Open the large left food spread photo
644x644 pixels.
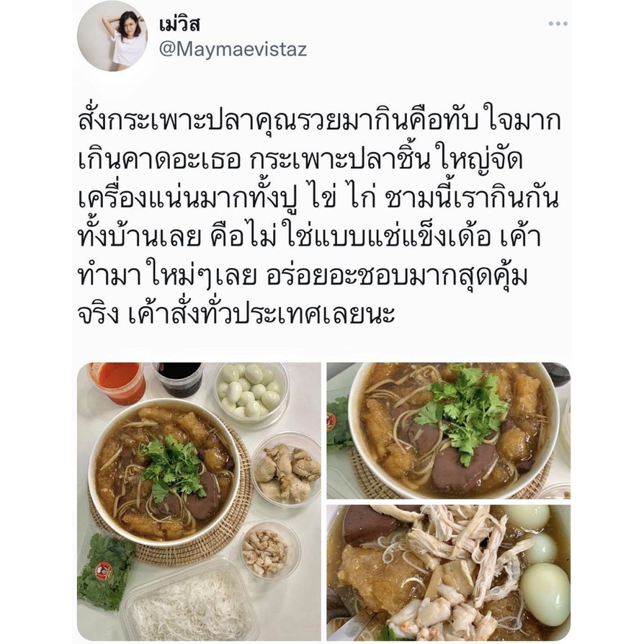(200, 501)
